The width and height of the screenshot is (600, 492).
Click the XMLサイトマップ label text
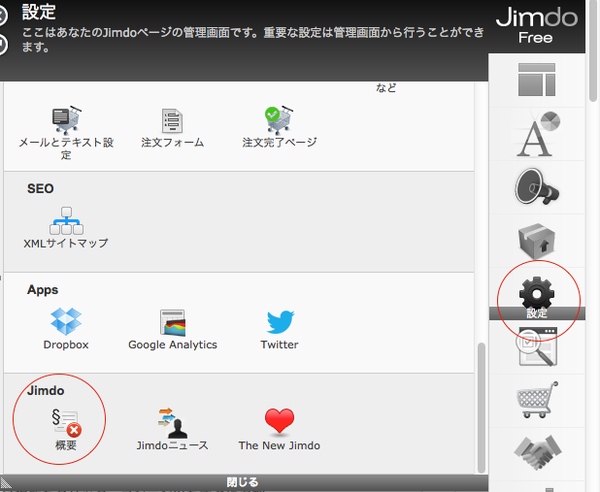66,243
